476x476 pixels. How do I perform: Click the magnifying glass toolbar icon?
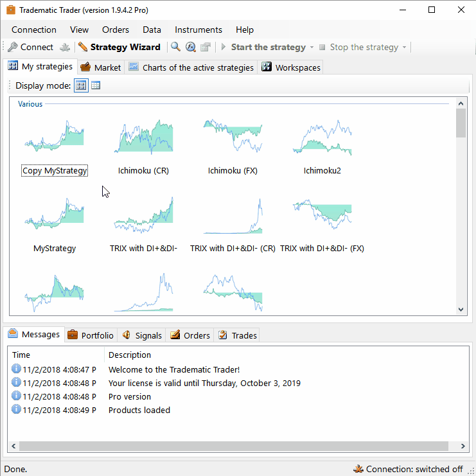pos(175,47)
